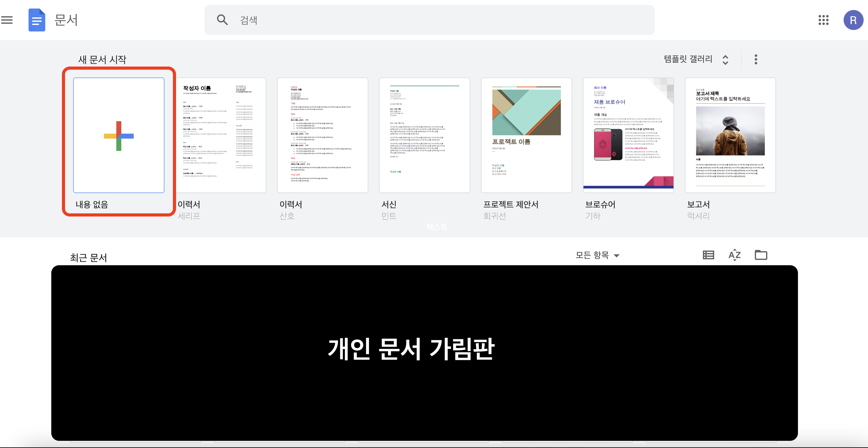Switch to list view icon

[x=708, y=255]
